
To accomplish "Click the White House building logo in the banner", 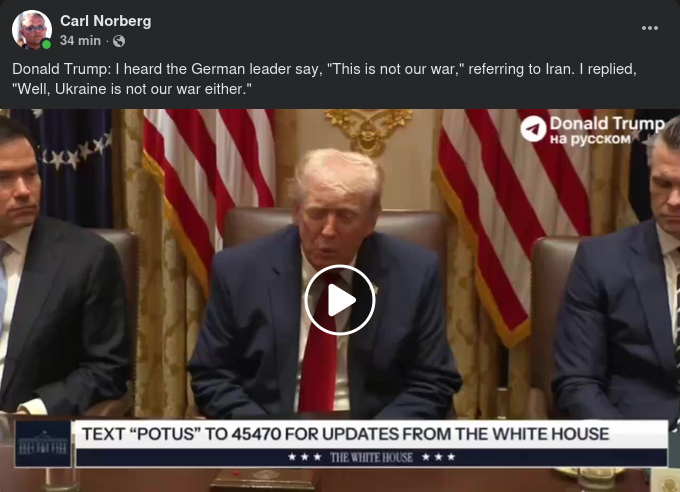I will pyautogui.click(x=43, y=443).
